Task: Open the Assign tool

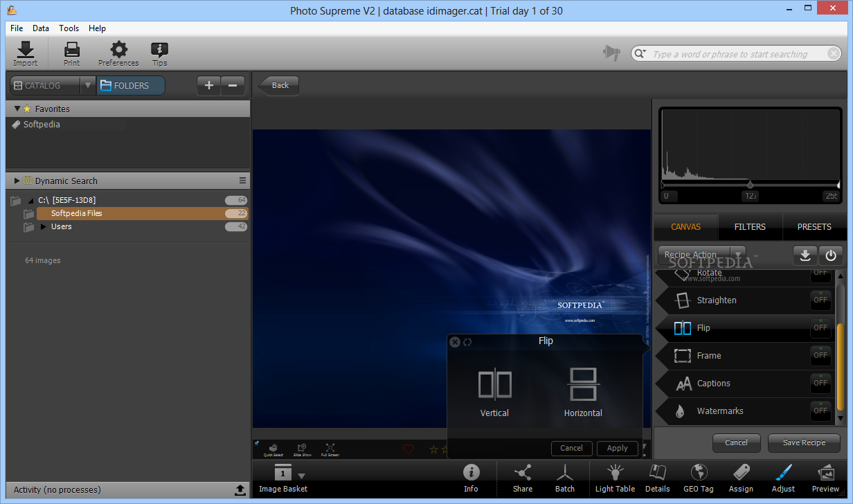Action: click(x=741, y=478)
